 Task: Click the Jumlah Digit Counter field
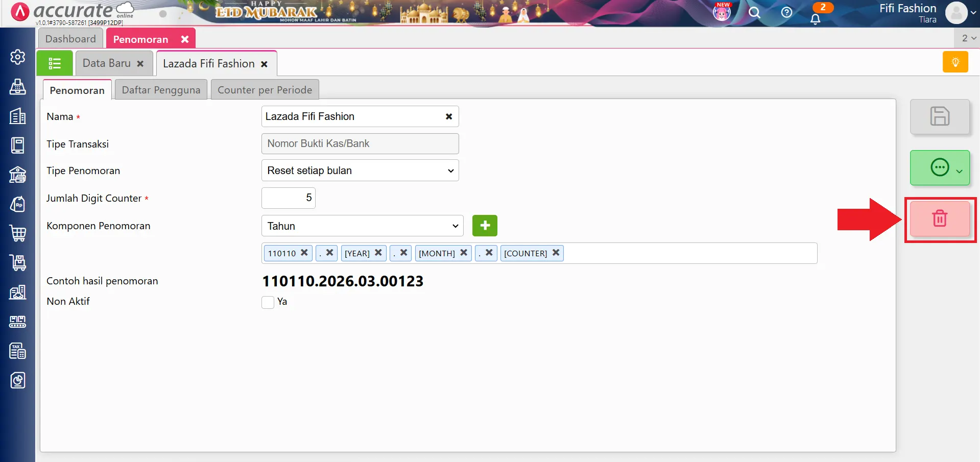tap(289, 198)
